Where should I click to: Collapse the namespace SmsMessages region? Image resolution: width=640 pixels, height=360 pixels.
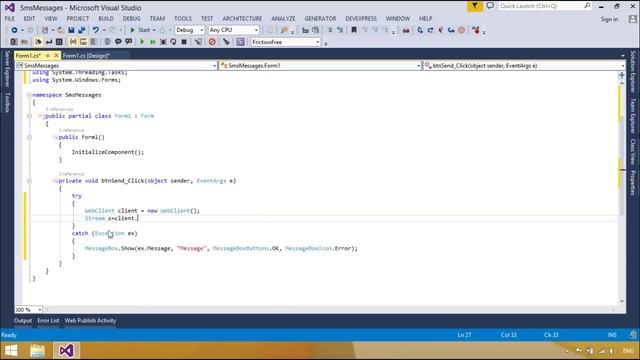pyautogui.click(x=29, y=95)
